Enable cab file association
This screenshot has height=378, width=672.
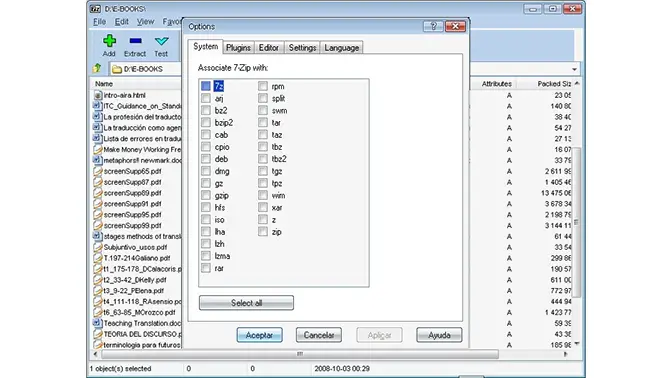(206, 135)
